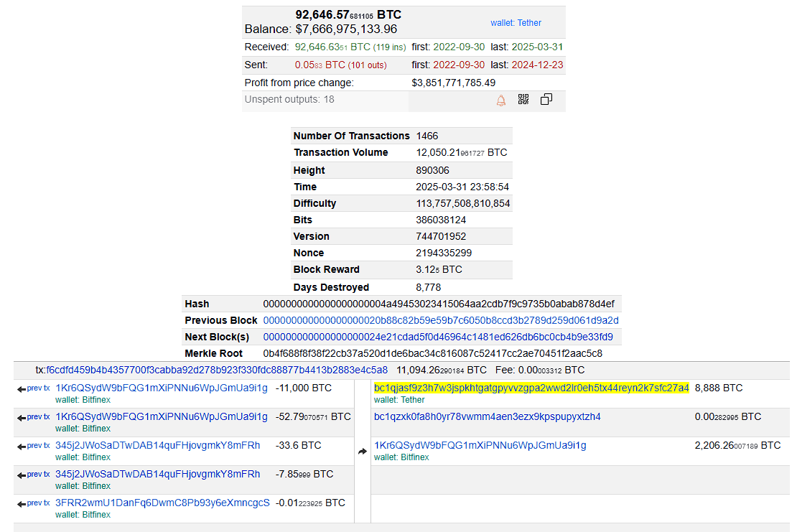Click the copy address icon
The image size is (797, 532).
click(x=546, y=100)
